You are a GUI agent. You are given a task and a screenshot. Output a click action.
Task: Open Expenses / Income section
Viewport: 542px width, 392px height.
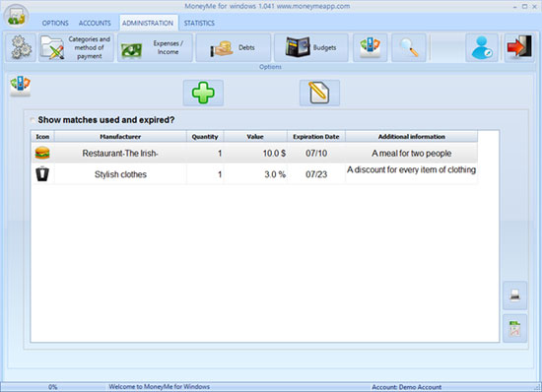tap(155, 47)
